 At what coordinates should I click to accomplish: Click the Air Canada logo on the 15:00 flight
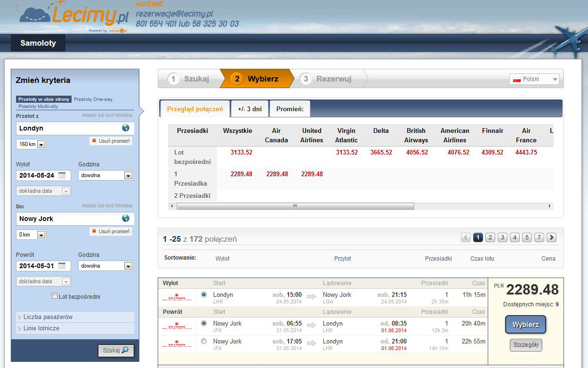point(177,298)
